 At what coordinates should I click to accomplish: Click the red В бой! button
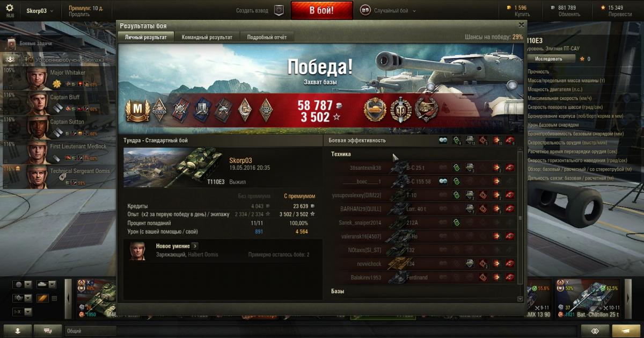[x=322, y=10]
